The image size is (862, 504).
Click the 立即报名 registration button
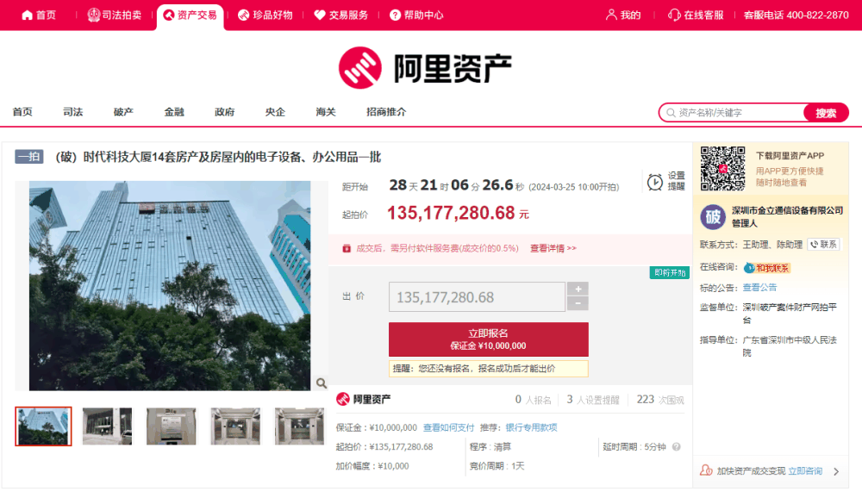[488, 339]
